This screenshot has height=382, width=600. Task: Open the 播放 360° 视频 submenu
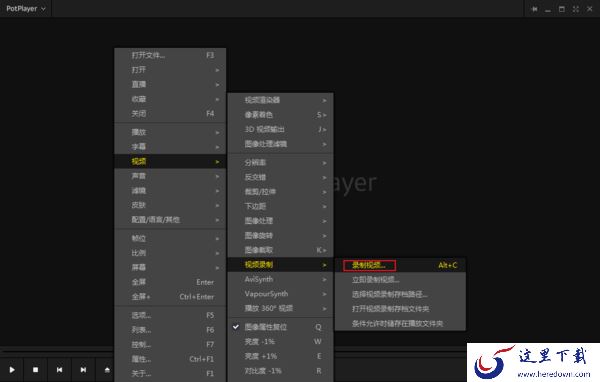point(280,308)
